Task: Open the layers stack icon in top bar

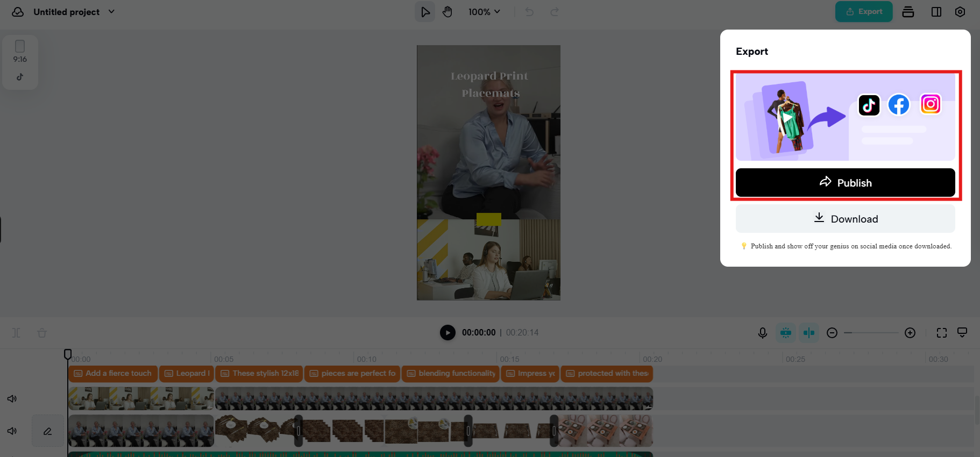Action: click(908, 12)
